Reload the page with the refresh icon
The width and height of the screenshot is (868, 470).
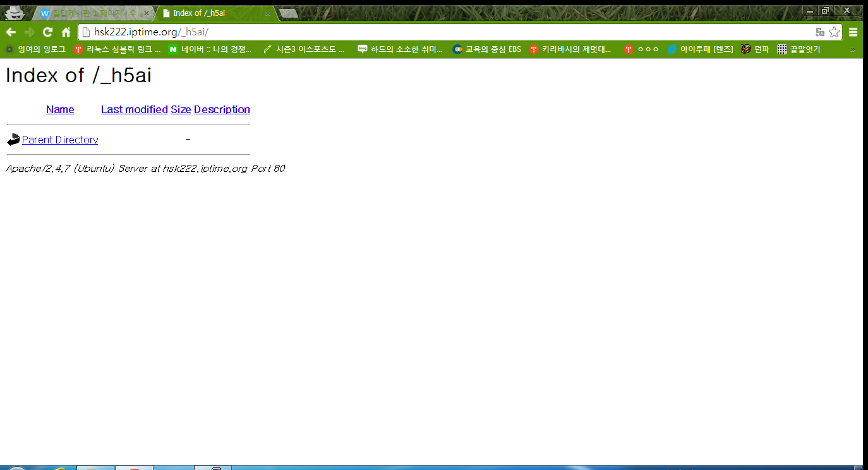click(x=47, y=32)
